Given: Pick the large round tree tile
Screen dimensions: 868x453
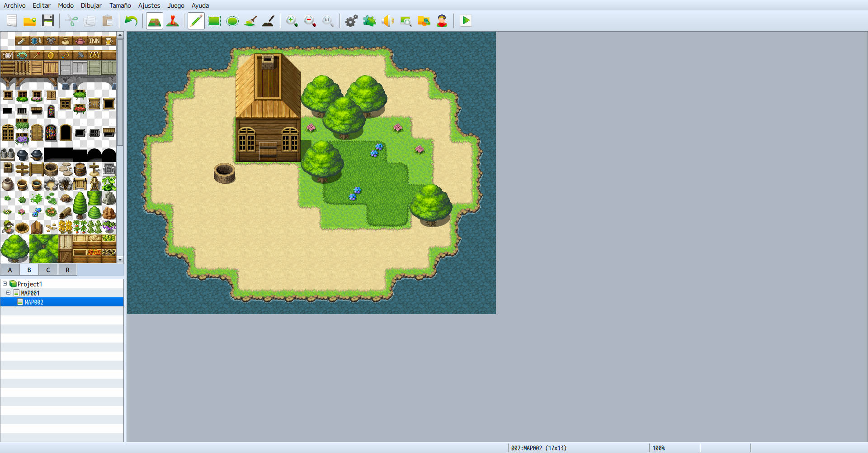Looking at the screenshot, I should coord(15,249).
